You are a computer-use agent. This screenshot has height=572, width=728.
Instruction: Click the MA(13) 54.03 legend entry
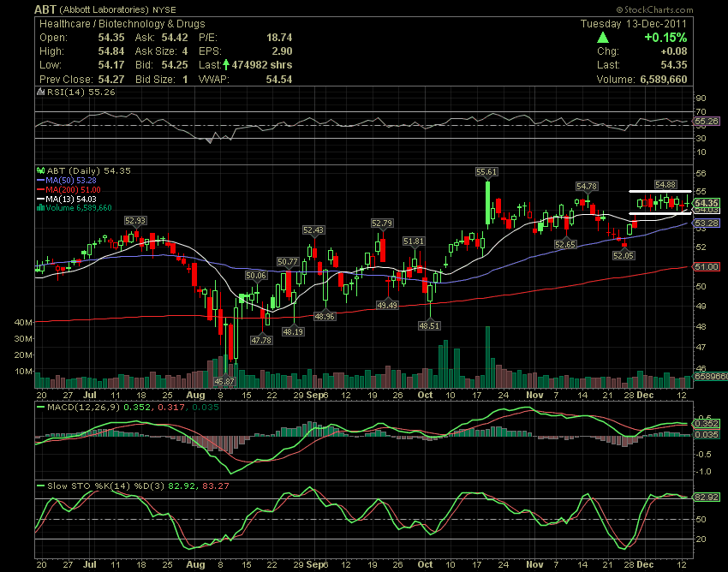(x=67, y=199)
